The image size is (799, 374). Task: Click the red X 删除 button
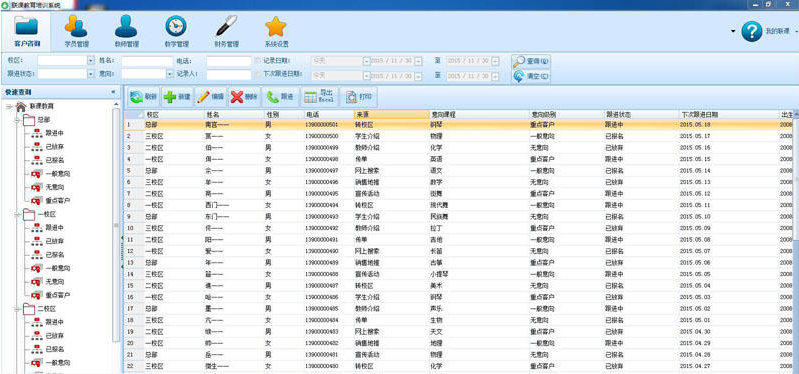point(244,97)
